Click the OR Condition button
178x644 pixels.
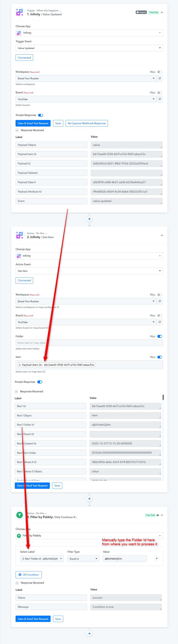click(x=29, y=575)
